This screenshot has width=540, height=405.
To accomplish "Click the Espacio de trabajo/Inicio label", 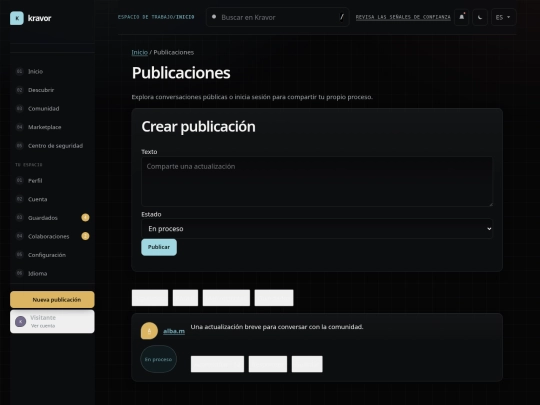I will [156, 17].
